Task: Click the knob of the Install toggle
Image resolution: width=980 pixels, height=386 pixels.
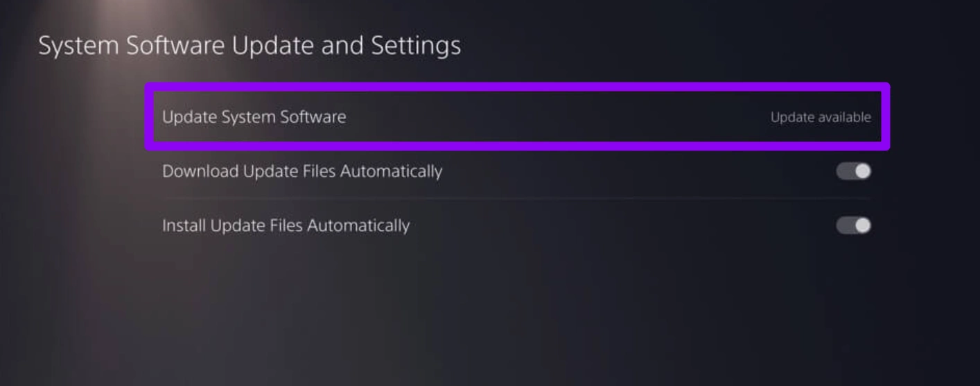Action: click(x=861, y=225)
